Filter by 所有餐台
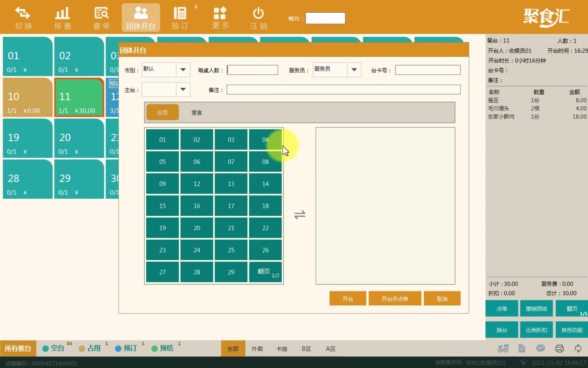The height and width of the screenshot is (368, 588). 18,348
